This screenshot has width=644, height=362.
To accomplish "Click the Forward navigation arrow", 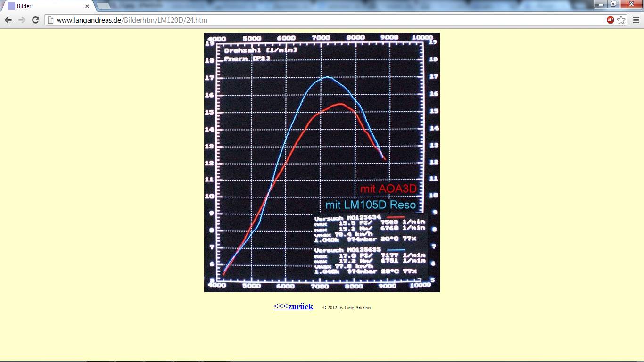I will click(x=22, y=20).
